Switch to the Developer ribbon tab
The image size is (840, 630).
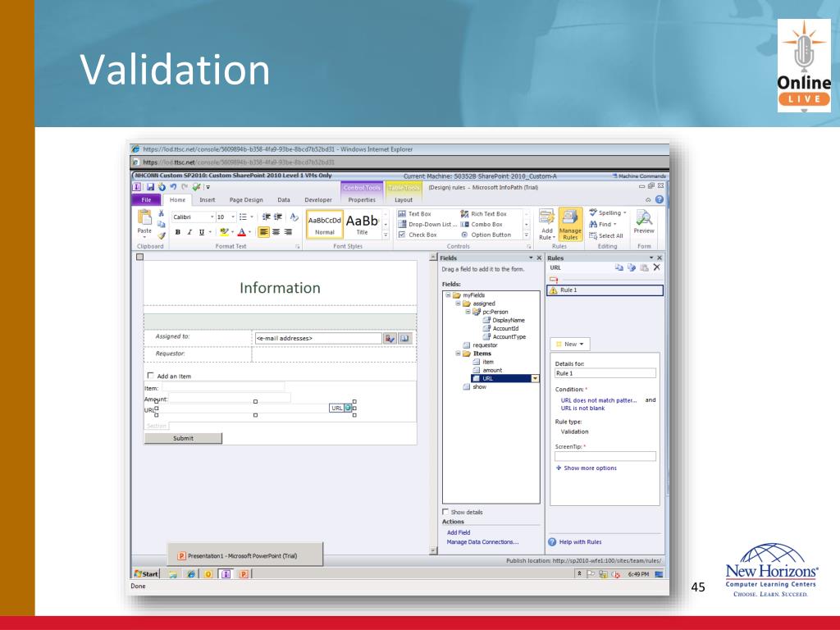pyautogui.click(x=318, y=200)
